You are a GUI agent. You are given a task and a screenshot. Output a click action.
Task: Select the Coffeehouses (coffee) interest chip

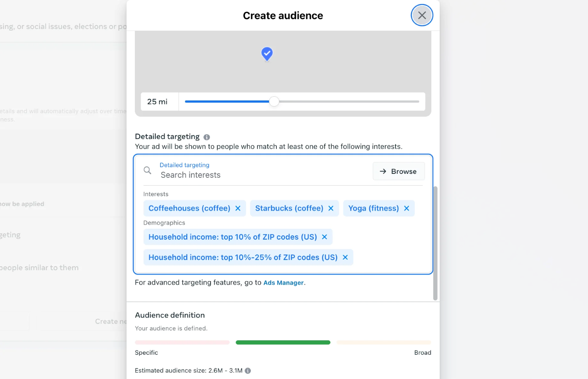coord(189,208)
